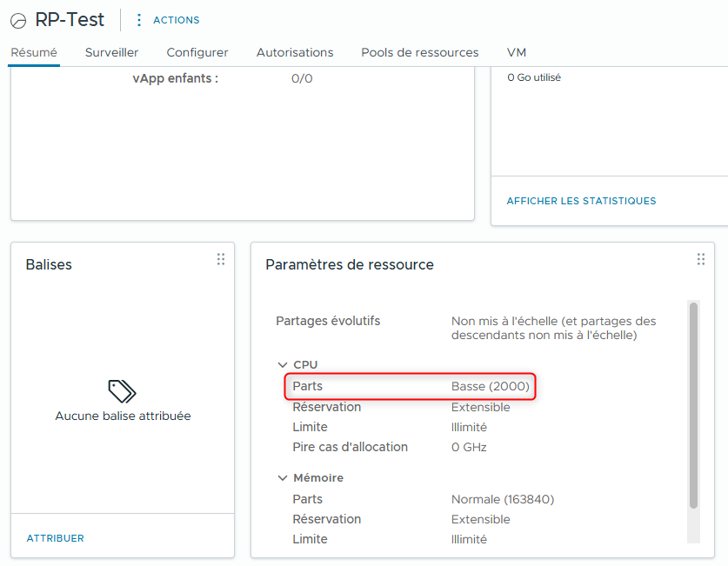Click the ATTRIBUER link to assign a tag
Image resolution: width=728 pixels, height=566 pixels.
55,537
